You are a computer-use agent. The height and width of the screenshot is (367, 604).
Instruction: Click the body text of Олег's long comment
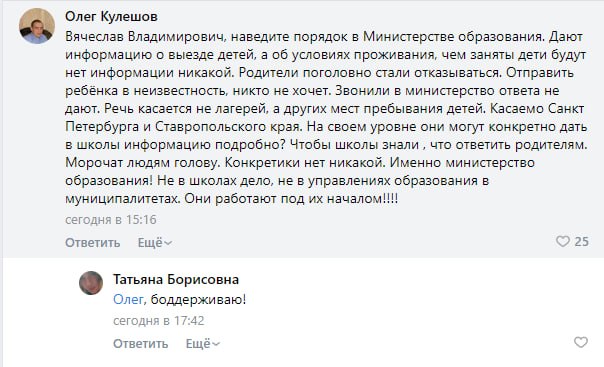[x=326, y=117]
